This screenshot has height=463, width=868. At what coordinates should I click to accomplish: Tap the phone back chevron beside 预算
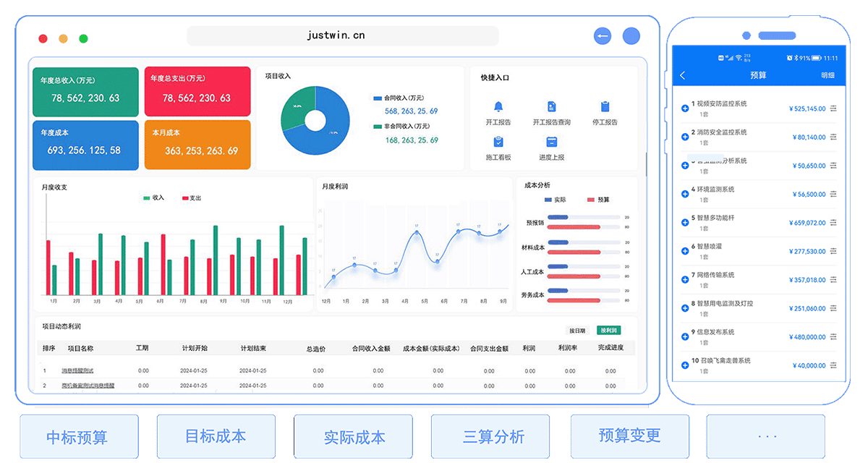pos(682,75)
